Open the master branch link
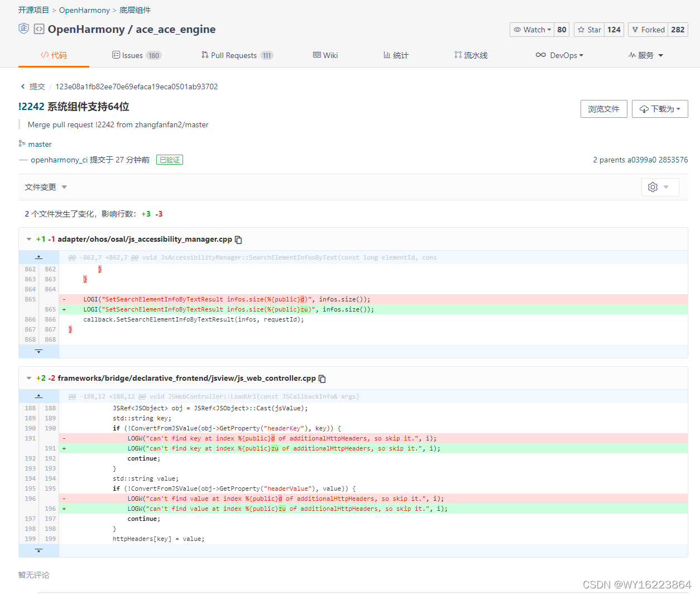Viewport: 700px width, 594px height. (x=40, y=144)
